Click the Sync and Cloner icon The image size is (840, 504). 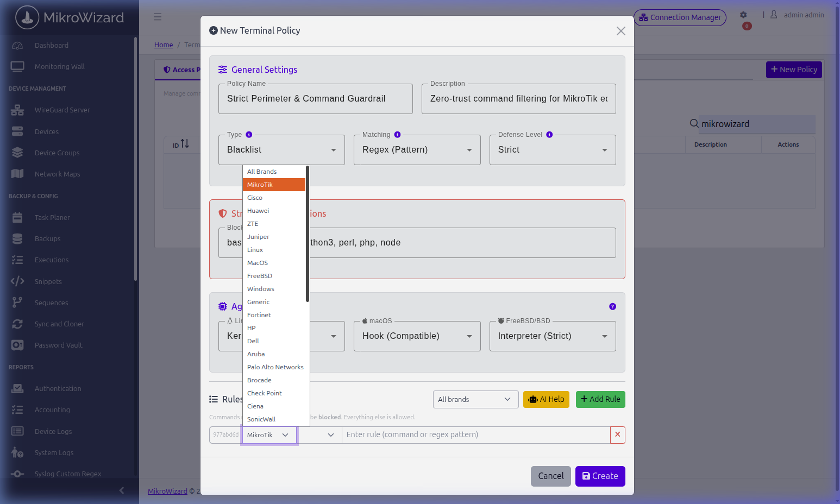(17, 324)
